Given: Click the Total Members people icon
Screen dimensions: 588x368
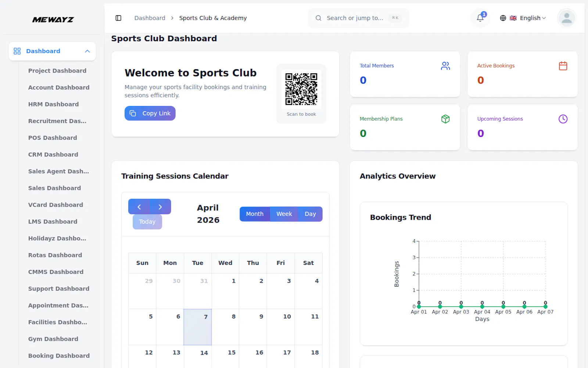Looking at the screenshot, I should point(445,66).
